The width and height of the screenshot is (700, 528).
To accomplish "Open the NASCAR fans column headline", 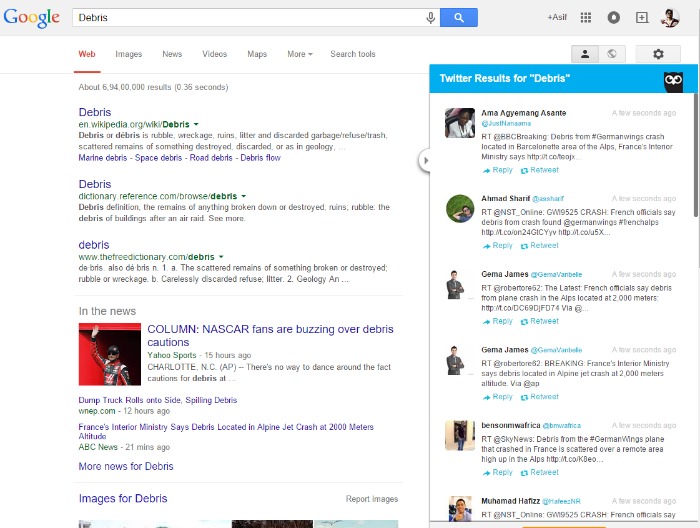I will 271,336.
